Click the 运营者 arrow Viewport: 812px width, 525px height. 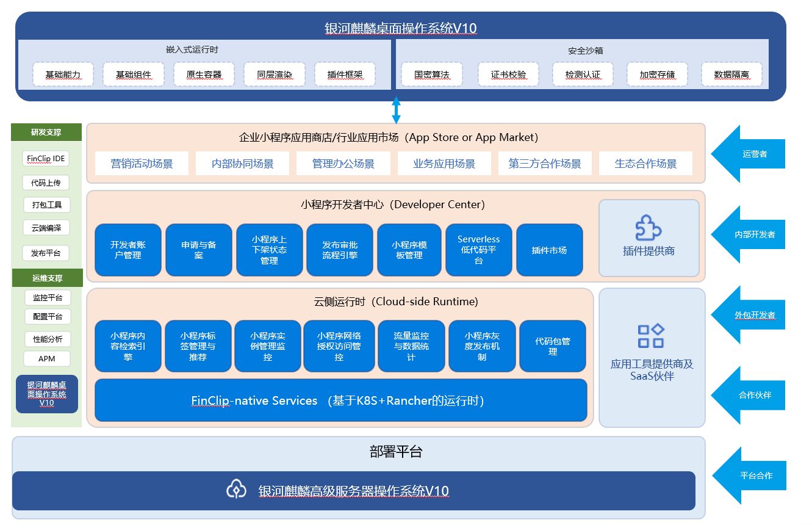coord(747,154)
